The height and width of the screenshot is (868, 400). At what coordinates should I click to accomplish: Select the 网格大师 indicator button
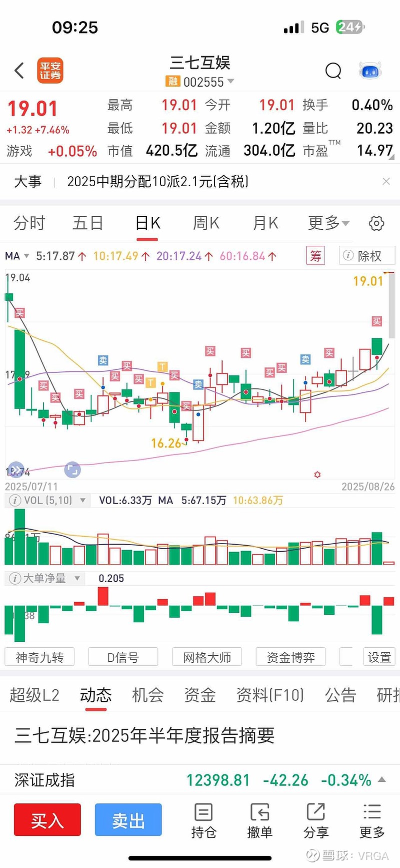207,657
